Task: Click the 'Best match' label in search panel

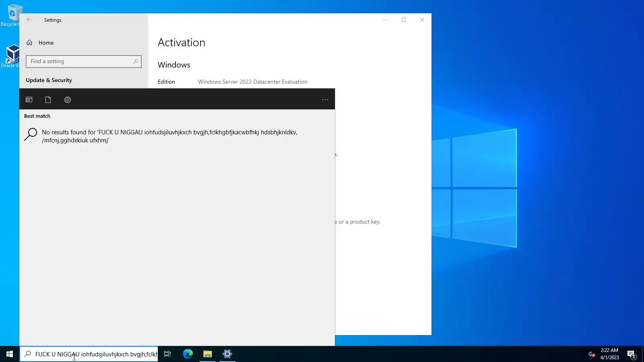Action: pos(37,116)
